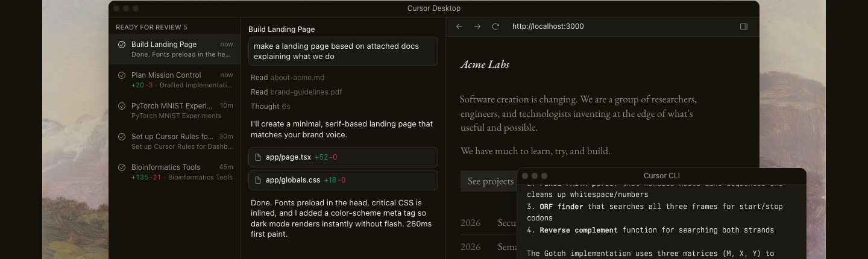
Task: Click the checkmark icon beside Build Landing Page
Action: pos(122,45)
